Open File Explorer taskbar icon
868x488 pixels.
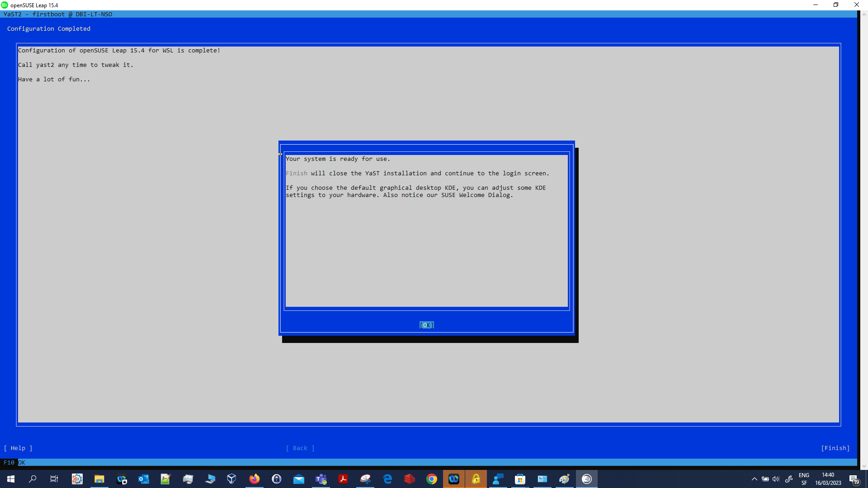99,479
